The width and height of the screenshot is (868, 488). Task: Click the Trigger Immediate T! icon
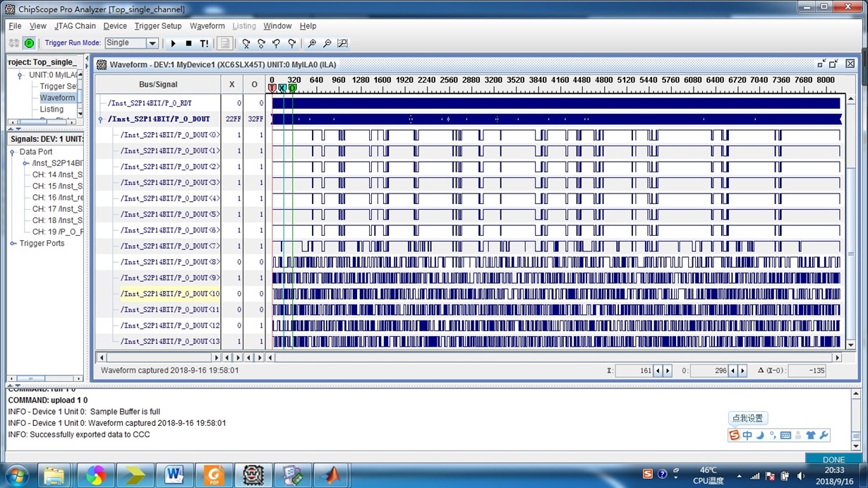(x=204, y=43)
